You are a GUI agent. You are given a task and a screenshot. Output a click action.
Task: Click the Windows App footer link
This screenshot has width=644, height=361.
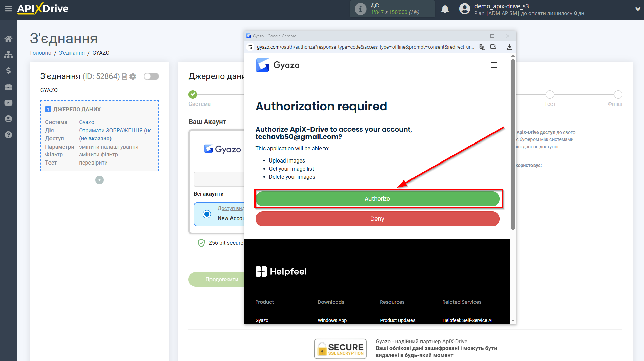332,320
